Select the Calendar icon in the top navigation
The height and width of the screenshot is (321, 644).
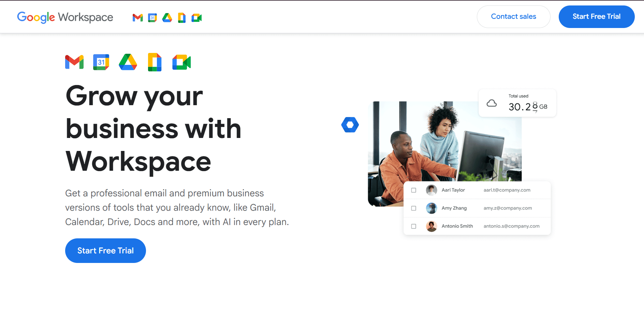pos(152,18)
